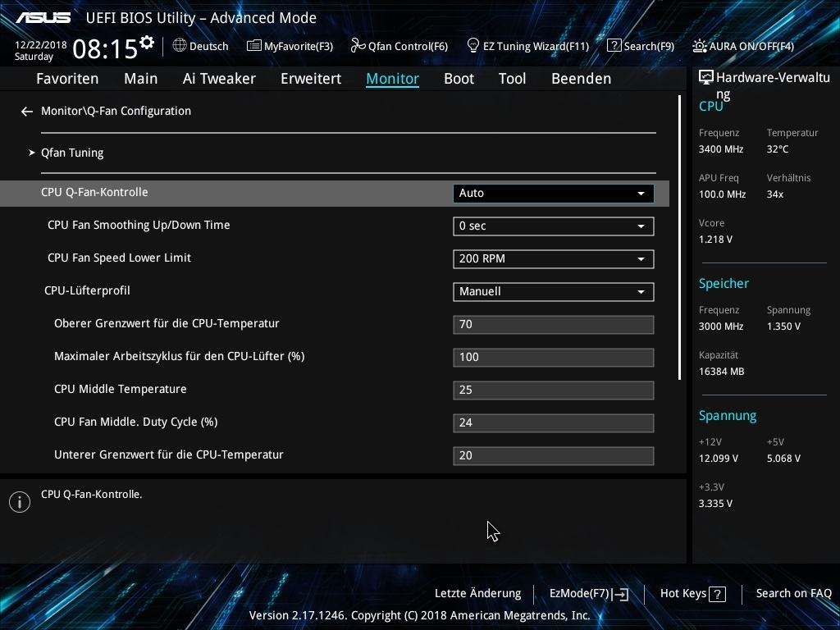Select the CPU Q-Fan-Kontrolle row label
The height and width of the screenshot is (630, 840).
[94, 192]
